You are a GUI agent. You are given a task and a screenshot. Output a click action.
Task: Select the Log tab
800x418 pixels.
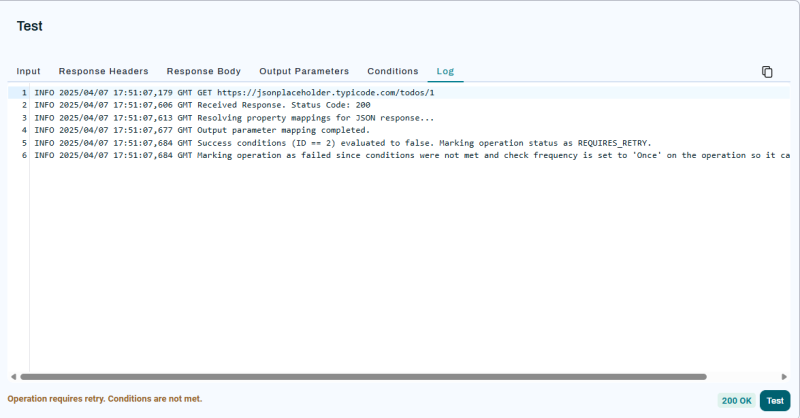click(445, 71)
